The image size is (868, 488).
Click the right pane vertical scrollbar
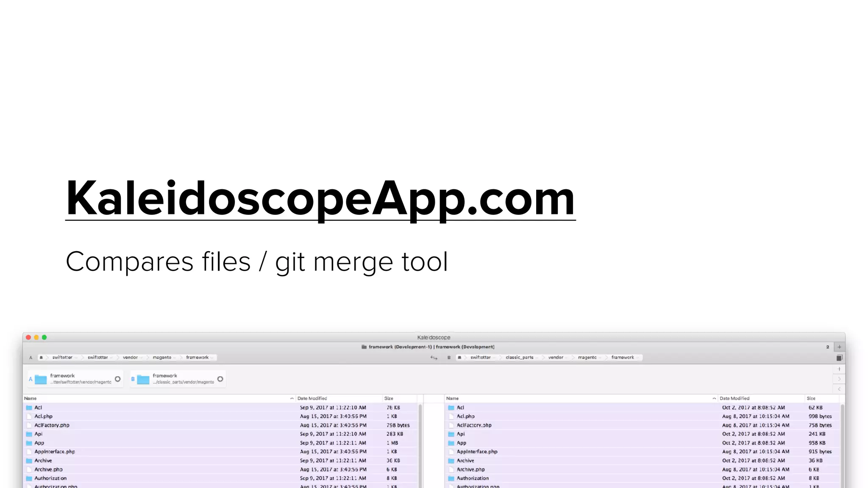point(842,446)
